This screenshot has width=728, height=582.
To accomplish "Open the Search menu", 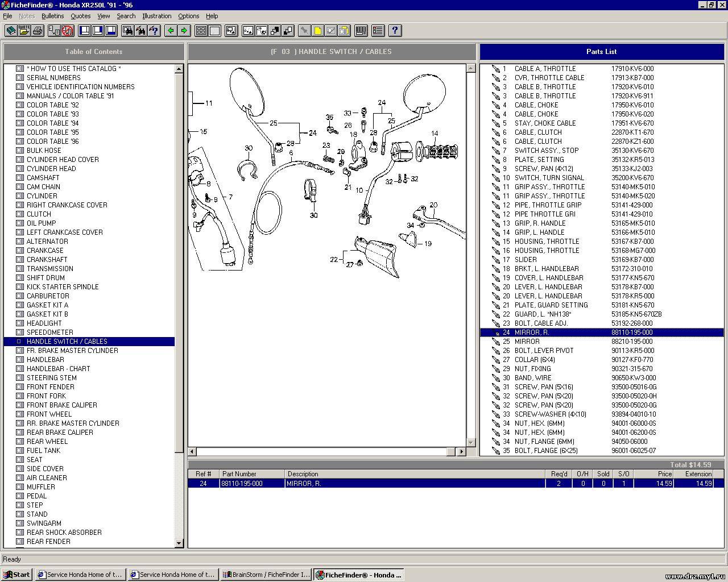I will (x=126, y=16).
